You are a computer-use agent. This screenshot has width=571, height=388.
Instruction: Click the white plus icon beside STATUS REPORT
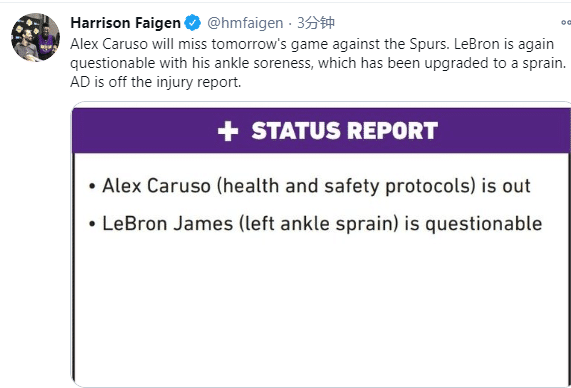pos(228,131)
